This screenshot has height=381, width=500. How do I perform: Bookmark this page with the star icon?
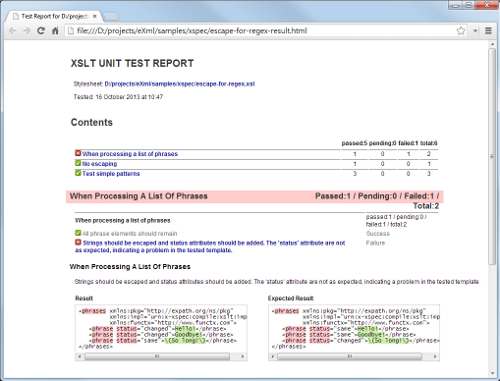[461, 31]
